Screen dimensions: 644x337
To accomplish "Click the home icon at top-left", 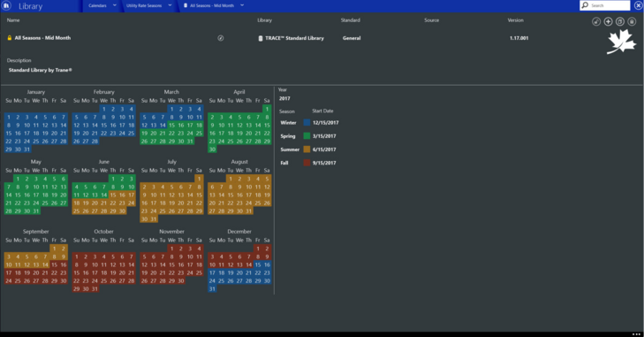I will (6, 6).
